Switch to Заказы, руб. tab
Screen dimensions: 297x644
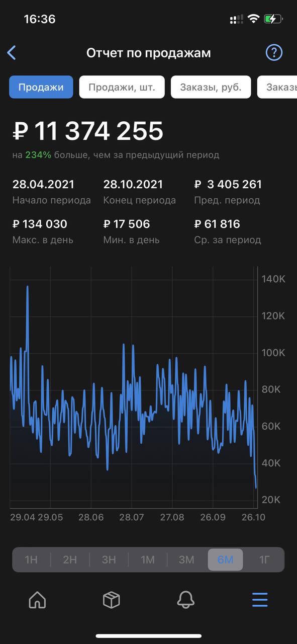pos(211,87)
